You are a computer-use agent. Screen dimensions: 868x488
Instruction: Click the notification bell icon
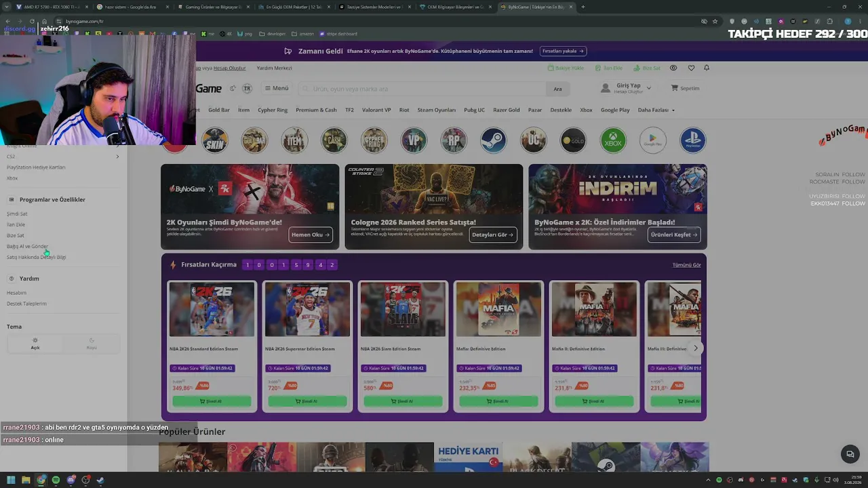pos(707,68)
